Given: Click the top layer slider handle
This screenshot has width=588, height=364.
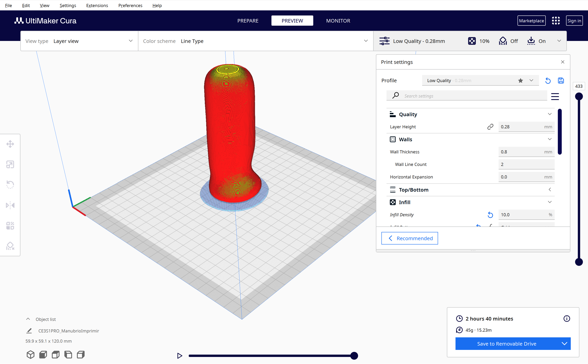Looking at the screenshot, I should coord(579,96).
